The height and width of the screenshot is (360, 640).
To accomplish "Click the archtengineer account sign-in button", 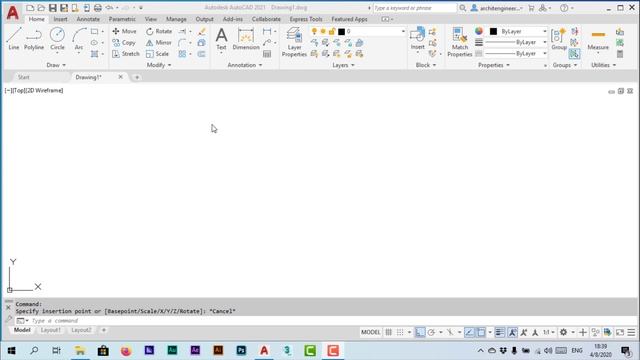I will pyautogui.click(x=497, y=8).
